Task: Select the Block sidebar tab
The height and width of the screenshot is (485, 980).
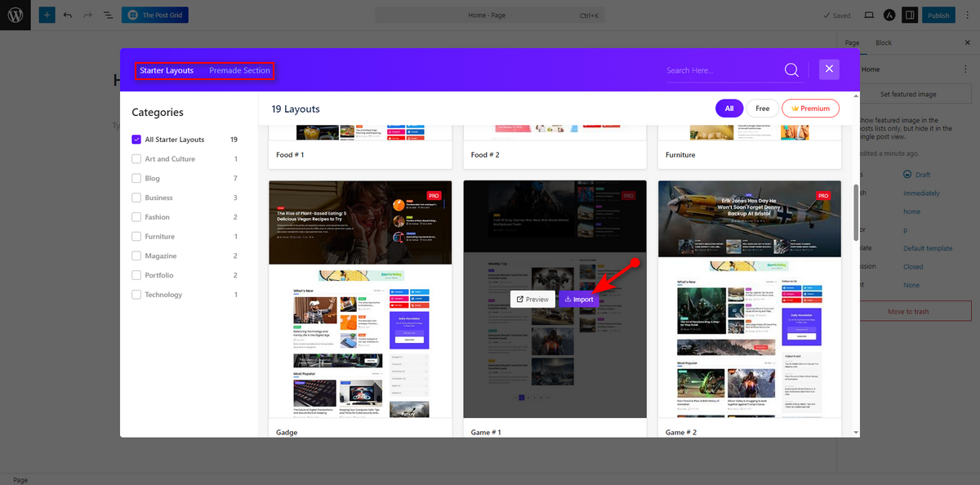Action: 884,42
